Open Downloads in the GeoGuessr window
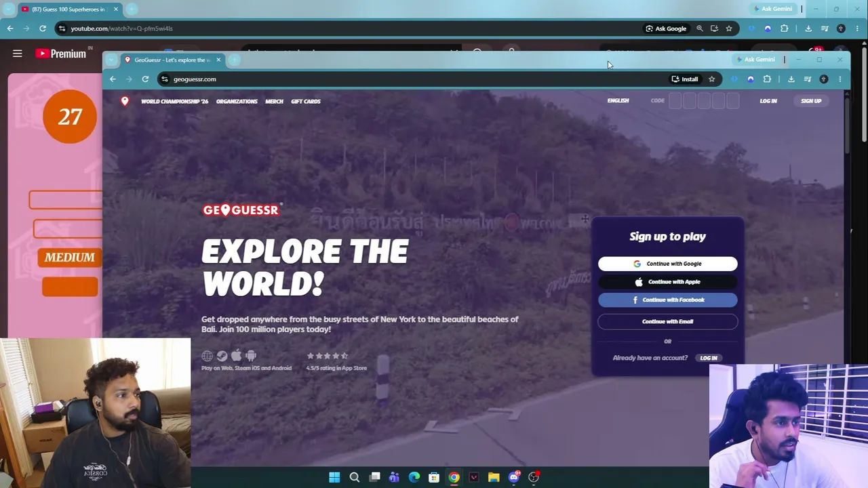The width and height of the screenshot is (868, 488). coord(791,79)
